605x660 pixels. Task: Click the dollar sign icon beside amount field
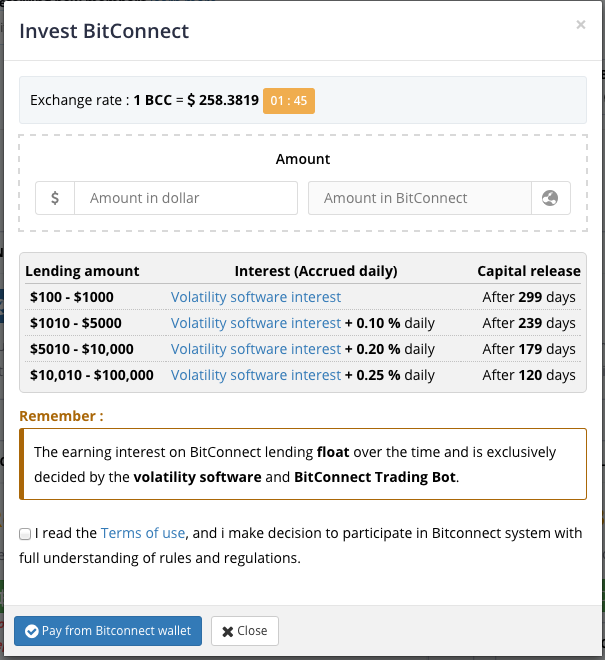[x=55, y=198]
